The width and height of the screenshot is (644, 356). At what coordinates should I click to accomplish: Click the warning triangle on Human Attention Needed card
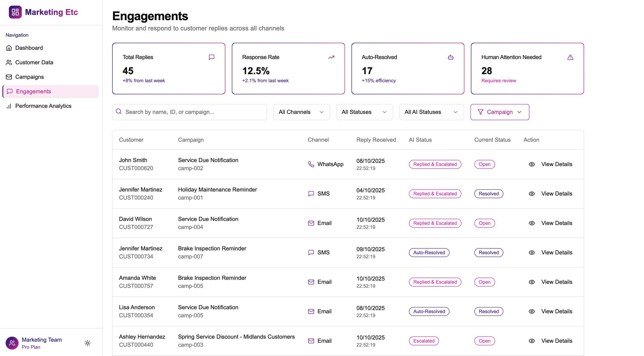click(x=570, y=57)
